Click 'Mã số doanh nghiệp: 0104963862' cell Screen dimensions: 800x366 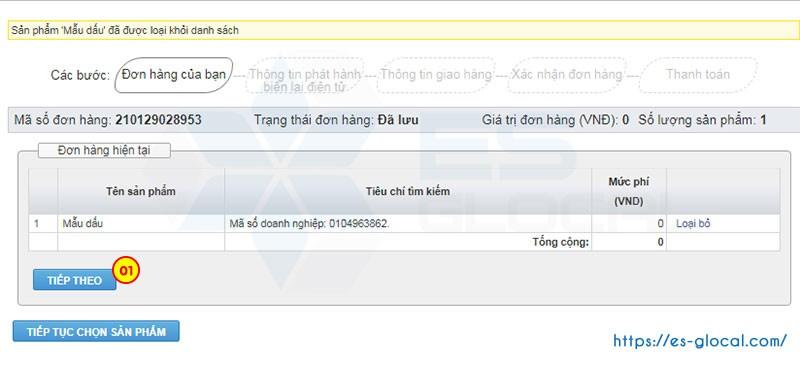point(408,224)
